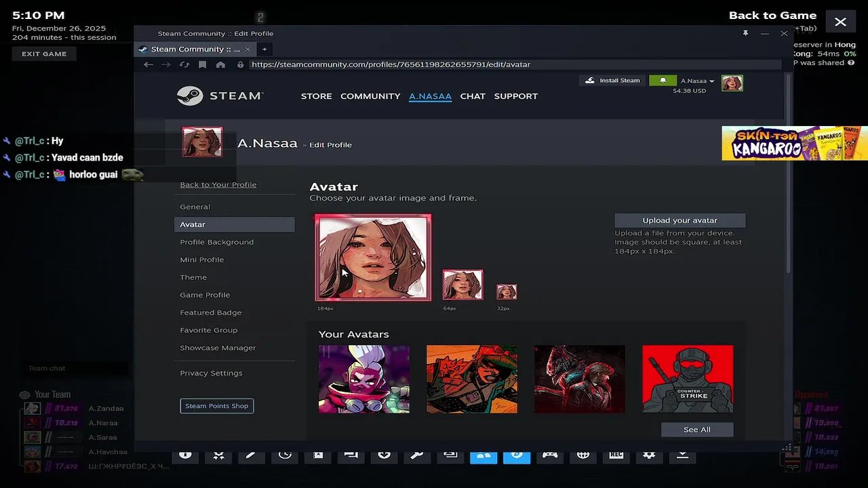Open the CHAT menu
Screen dimensions: 868x488
tap(473, 96)
